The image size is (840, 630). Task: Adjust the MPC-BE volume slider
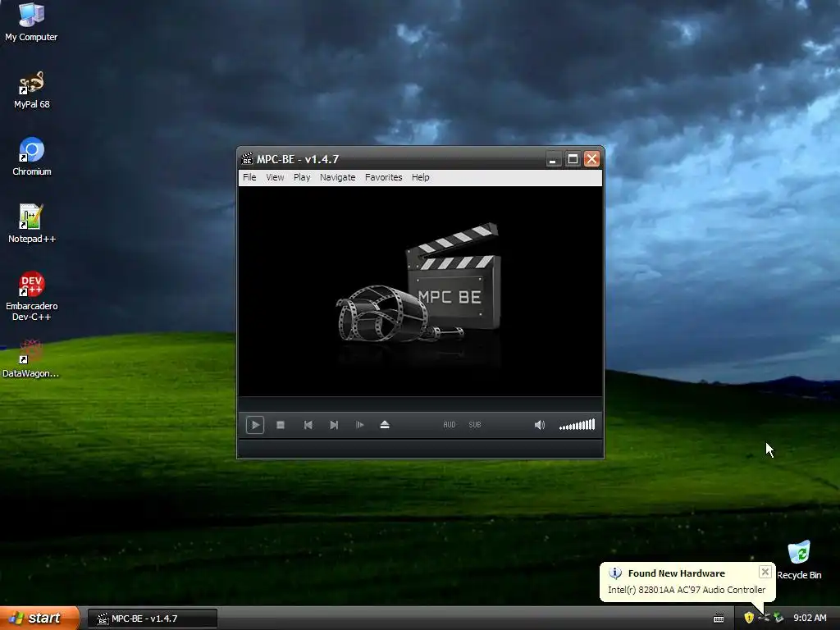point(577,425)
